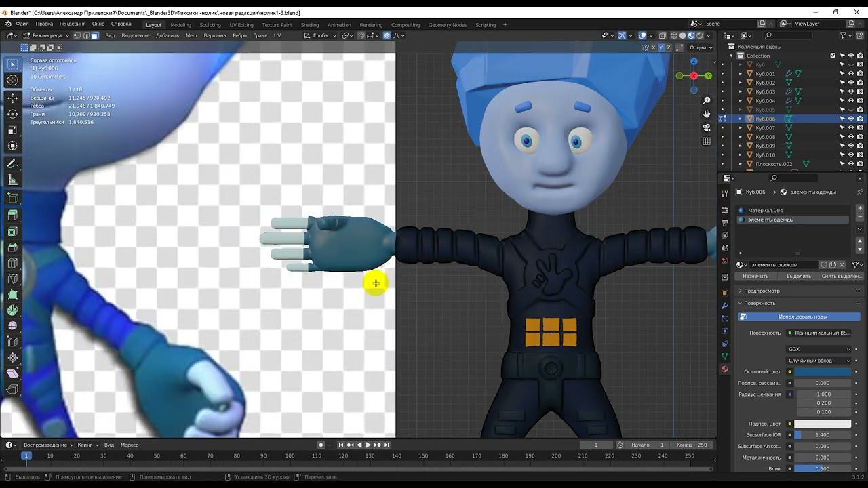Image resolution: width=868 pixels, height=488 pixels.
Task: Open the GGX distribution dropdown
Action: click(818, 349)
